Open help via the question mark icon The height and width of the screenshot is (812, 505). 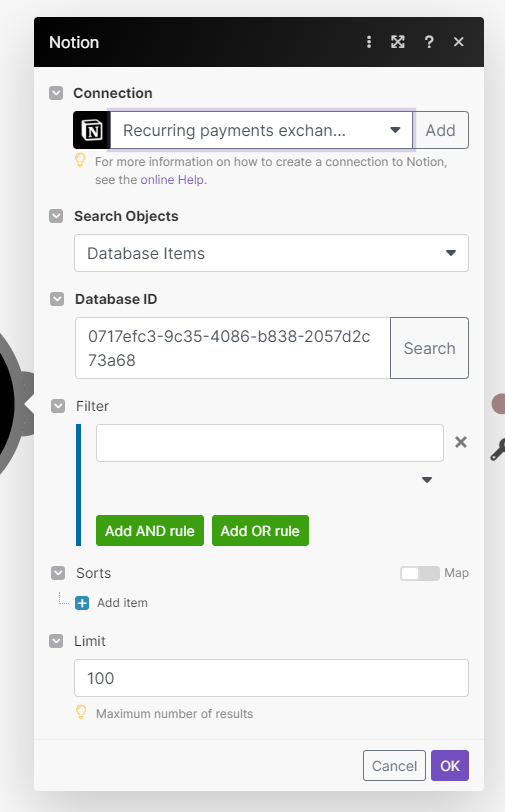tap(429, 42)
